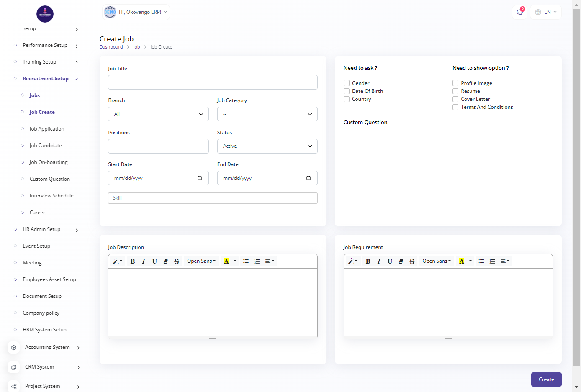Screen dimensions: 581x392
Task: Open the Status dropdown showing Active
Action: click(x=267, y=146)
